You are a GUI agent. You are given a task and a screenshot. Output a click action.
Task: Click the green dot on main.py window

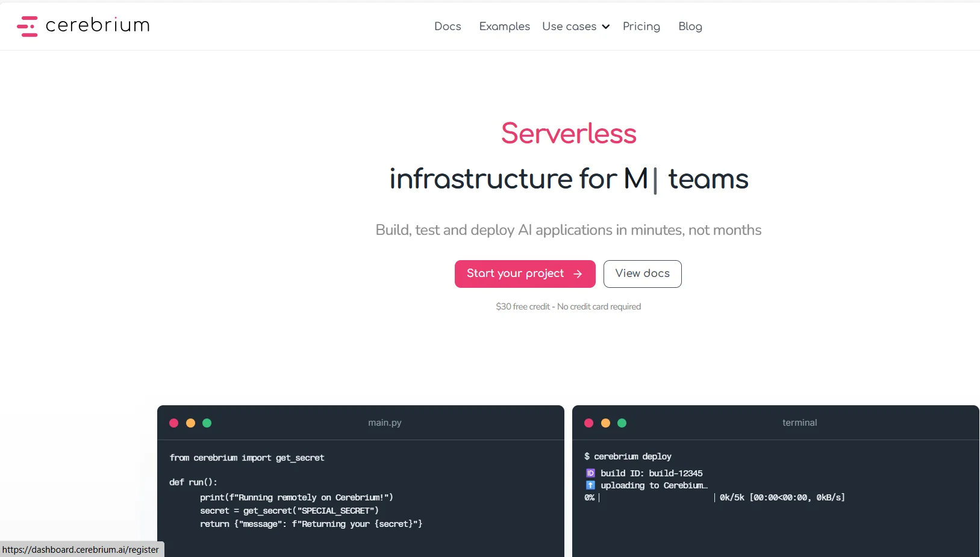[x=207, y=423]
